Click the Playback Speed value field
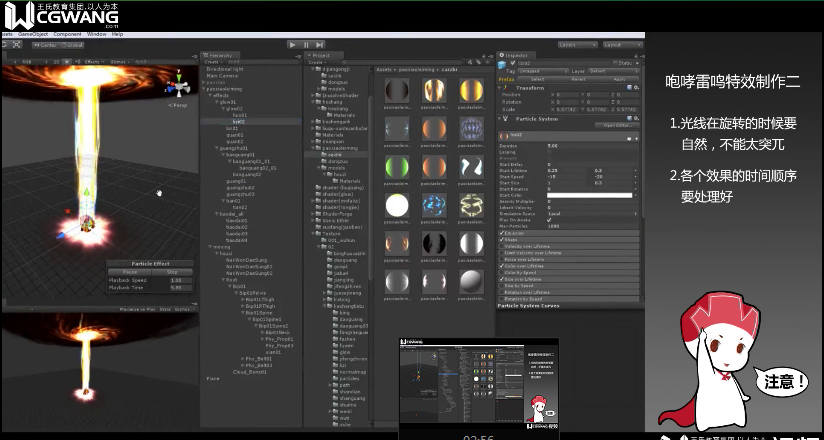 (180, 280)
